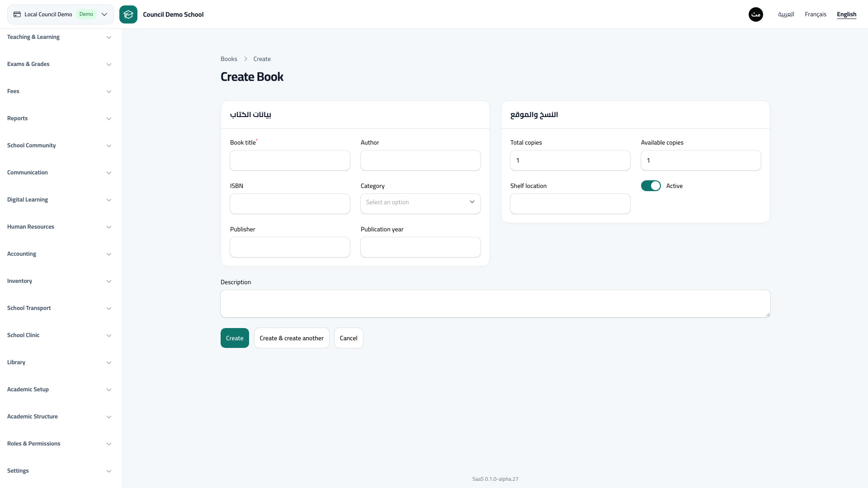Click Create & create another button
The height and width of the screenshot is (488, 868).
pos(292,338)
